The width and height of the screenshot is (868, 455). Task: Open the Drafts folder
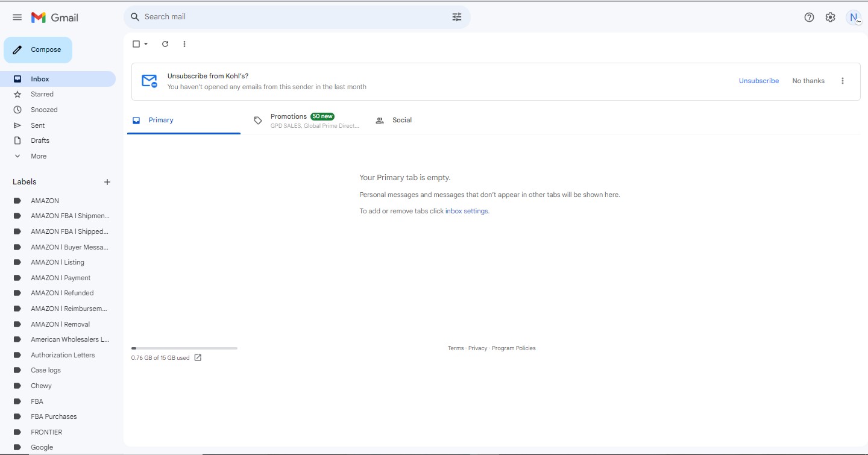(x=58, y=140)
